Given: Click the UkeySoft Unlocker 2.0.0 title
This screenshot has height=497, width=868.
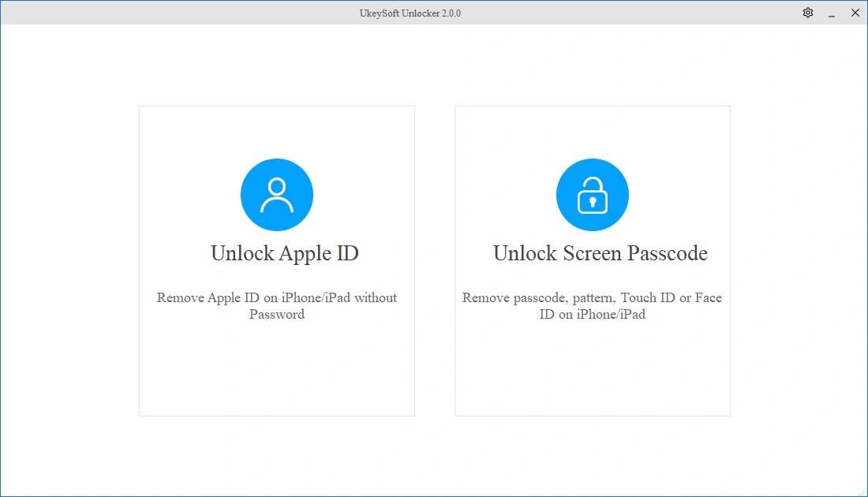Looking at the screenshot, I should click(410, 13).
